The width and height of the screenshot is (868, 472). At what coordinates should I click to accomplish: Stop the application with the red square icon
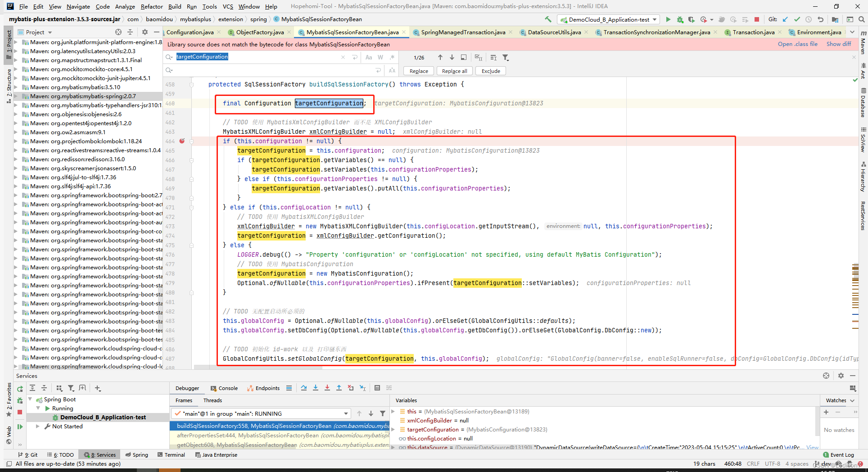coord(757,19)
